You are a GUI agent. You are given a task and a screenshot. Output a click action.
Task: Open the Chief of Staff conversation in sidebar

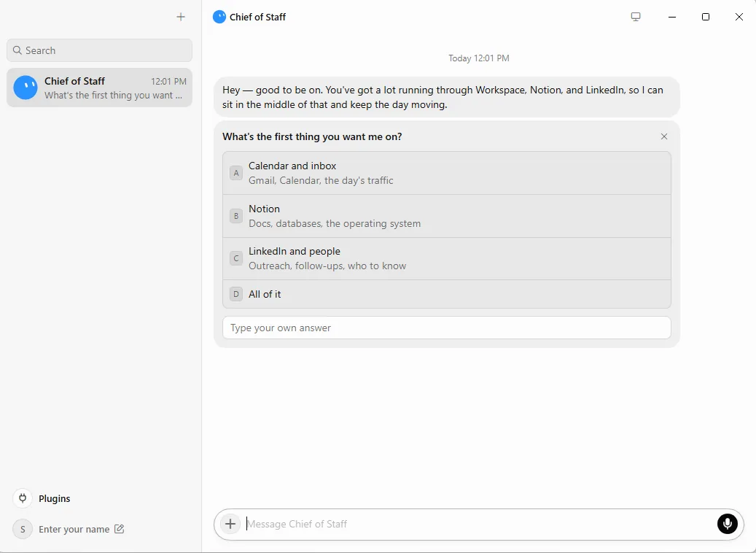coord(99,88)
